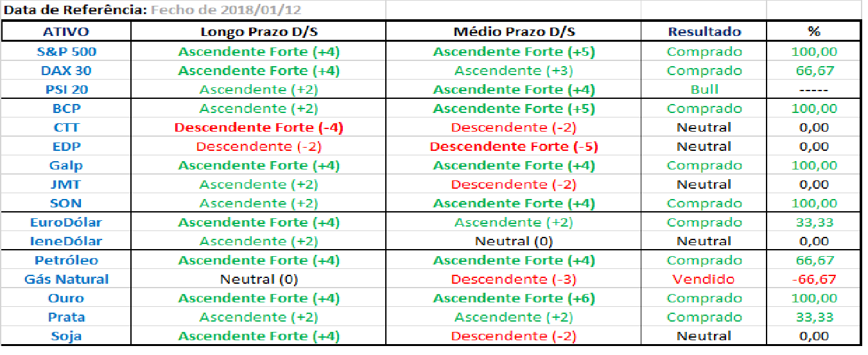Click the EuroDólar asset cell
Viewport: 868px width, 355px height.
(x=66, y=222)
